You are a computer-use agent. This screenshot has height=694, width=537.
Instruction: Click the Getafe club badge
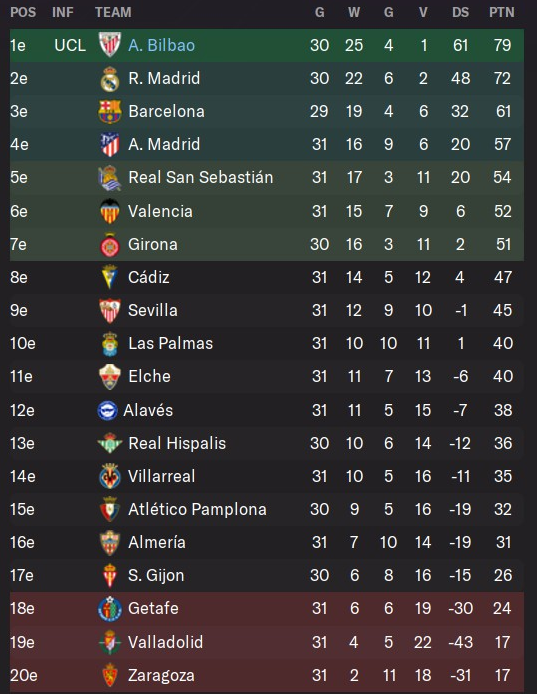(x=109, y=609)
